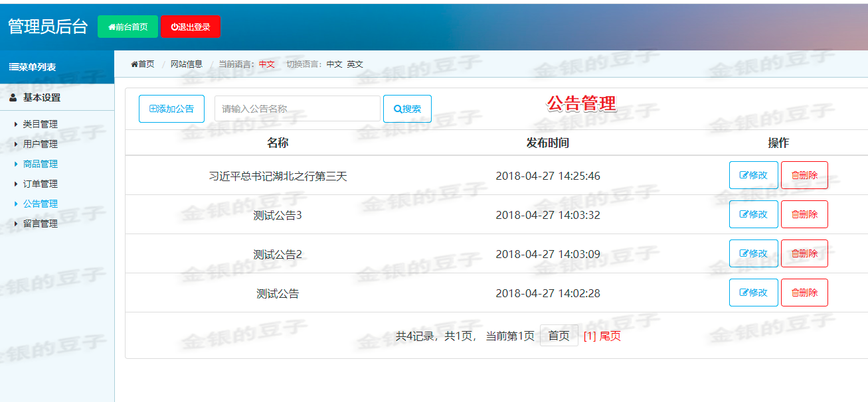Click the red 公告管理 page heading
The width and height of the screenshot is (868, 402).
tap(582, 103)
